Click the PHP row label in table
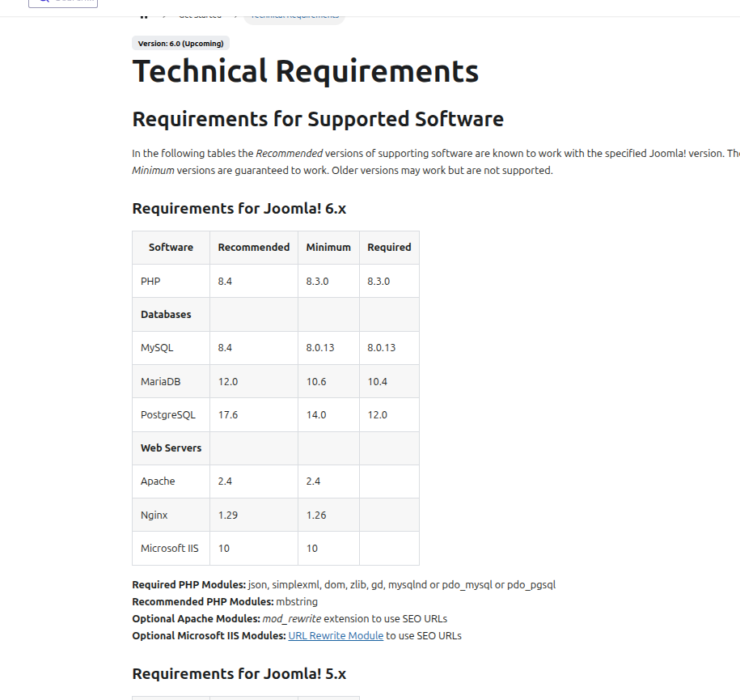The image size is (740, 700). click(150, 282)
